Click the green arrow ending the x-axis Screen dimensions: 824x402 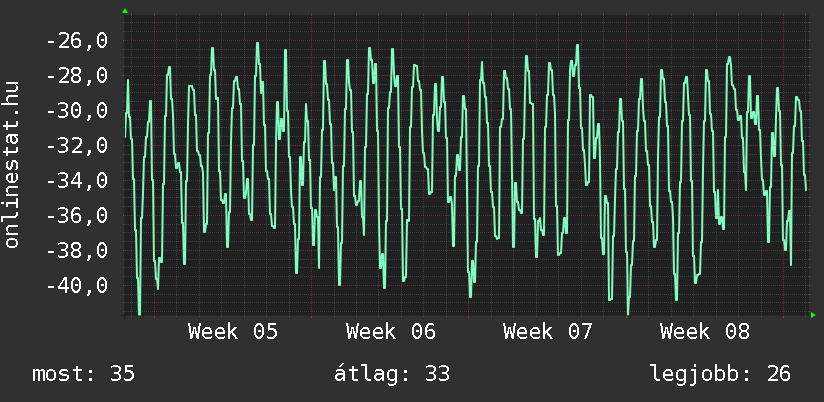[813, 315]
